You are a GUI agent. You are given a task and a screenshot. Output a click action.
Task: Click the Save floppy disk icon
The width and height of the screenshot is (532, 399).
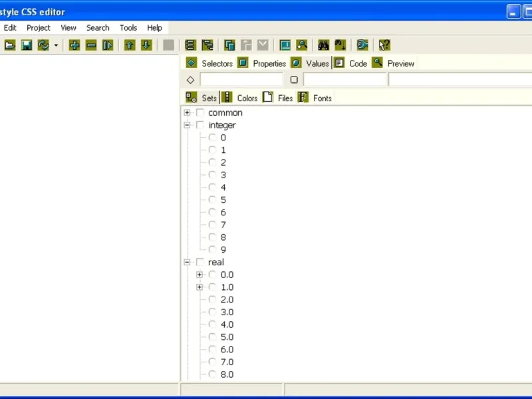point(27,45)
